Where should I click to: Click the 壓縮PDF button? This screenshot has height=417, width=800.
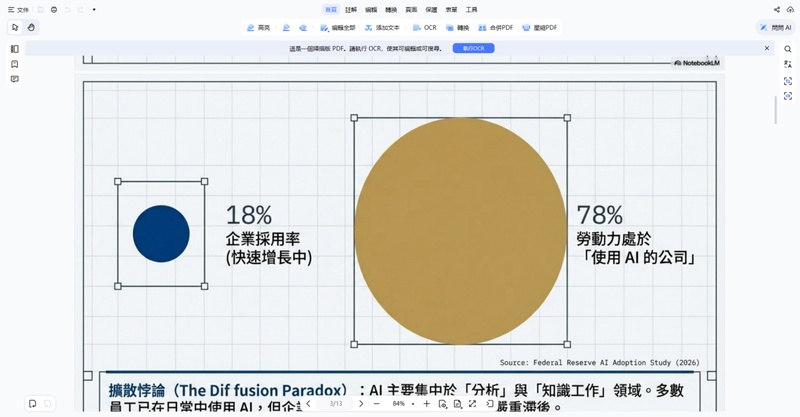[x=540, y=28]
